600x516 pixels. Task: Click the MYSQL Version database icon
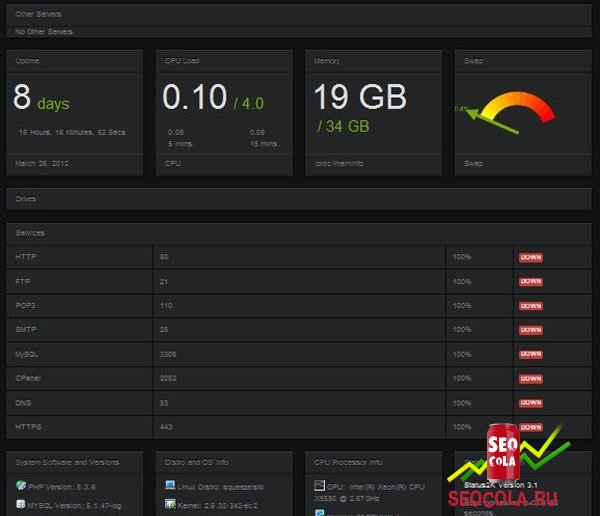[21, 504]
